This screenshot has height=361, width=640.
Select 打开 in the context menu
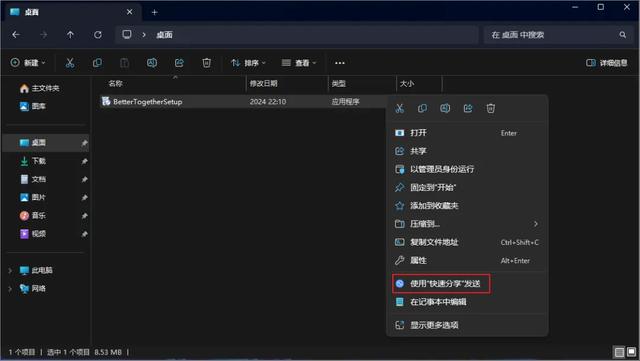point(467,133)
